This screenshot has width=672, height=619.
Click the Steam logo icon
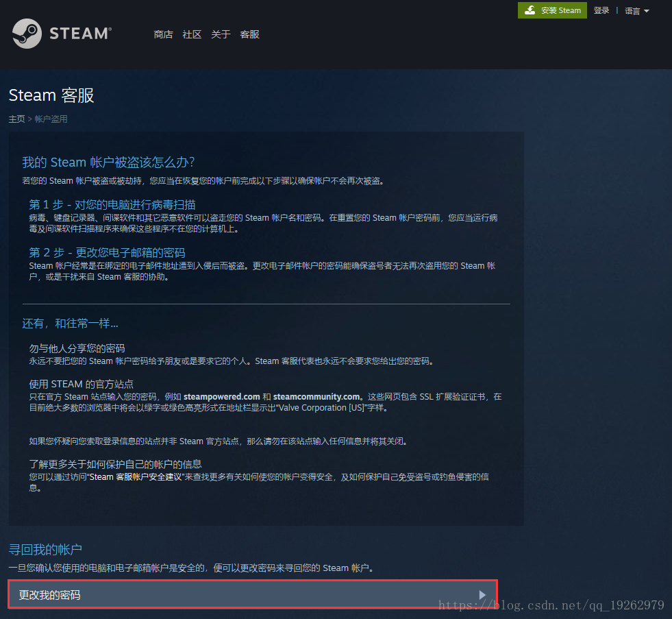pos(27,34)
